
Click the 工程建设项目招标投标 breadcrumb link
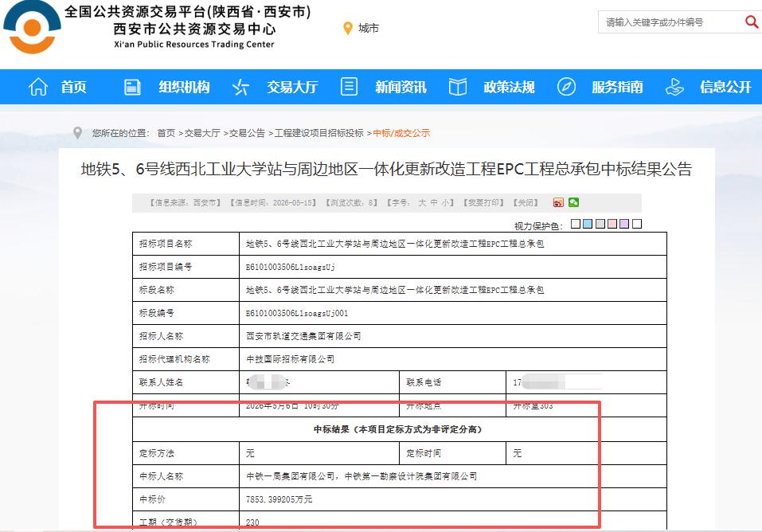pos(318,133)
